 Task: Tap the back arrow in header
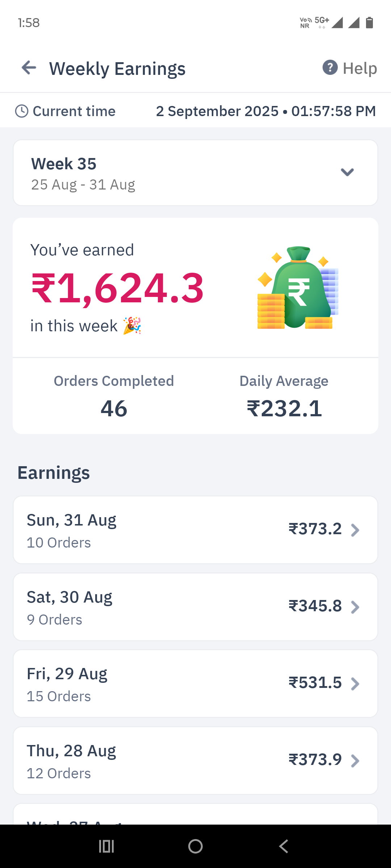coord(29,68)
